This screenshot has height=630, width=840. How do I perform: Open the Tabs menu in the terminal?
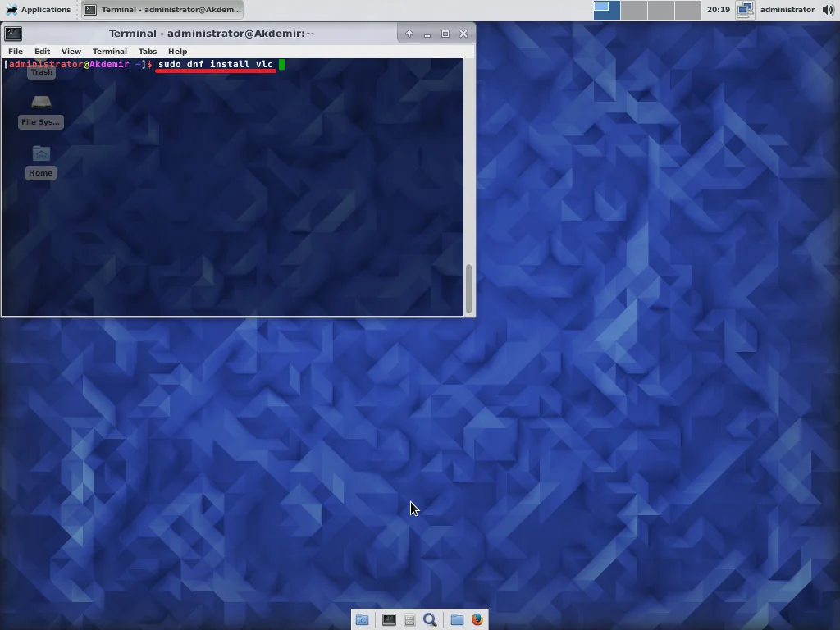[x=148, y=51]
